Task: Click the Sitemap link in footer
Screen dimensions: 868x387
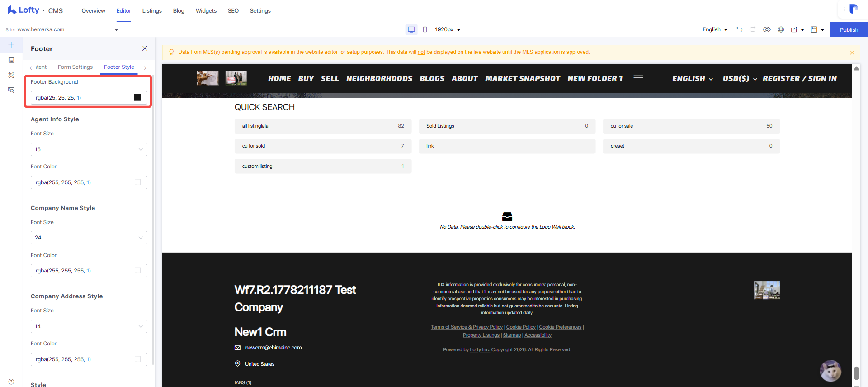Action: (x=512, y=335)
